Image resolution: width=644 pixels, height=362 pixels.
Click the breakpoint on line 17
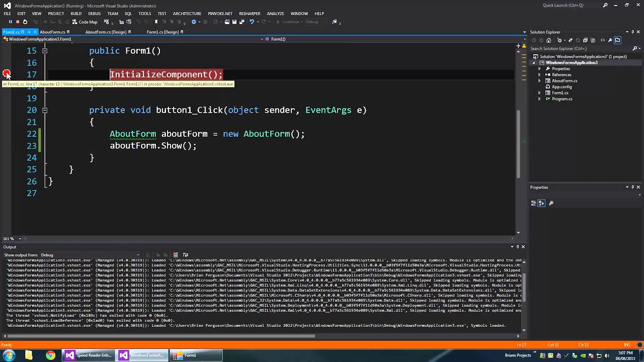tap(6, 74)
